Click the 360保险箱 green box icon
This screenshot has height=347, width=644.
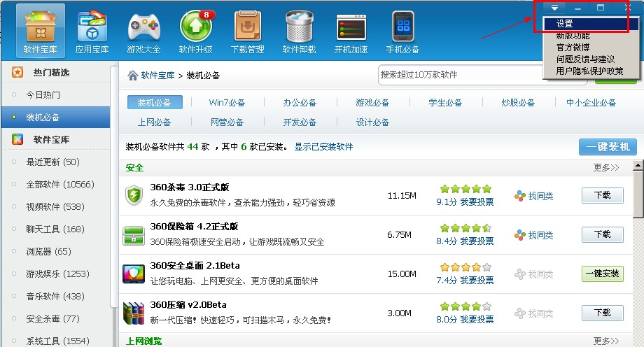click(x=134, y=235)
